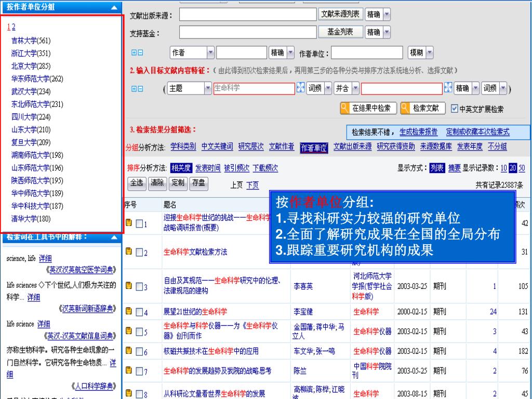
Task: Click expand icon next to 生命科学 field
Action: [300, 87]
